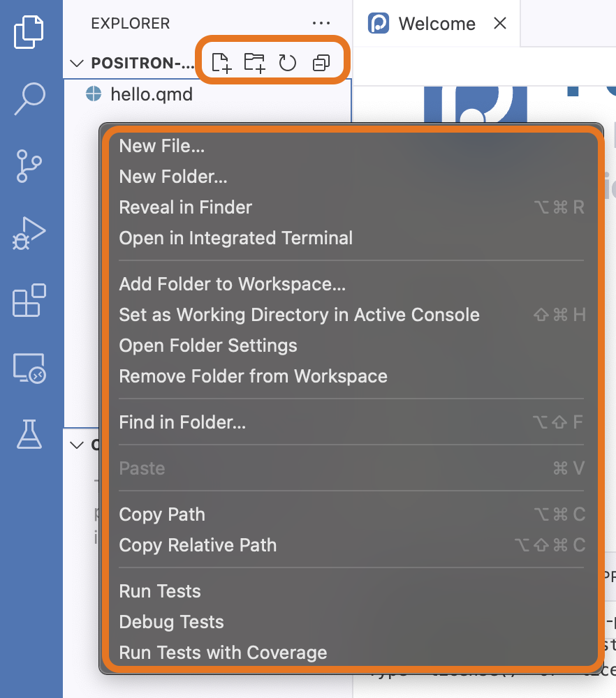Open the Testing flask icon
The image size is (616, 698).
point(29,434)
